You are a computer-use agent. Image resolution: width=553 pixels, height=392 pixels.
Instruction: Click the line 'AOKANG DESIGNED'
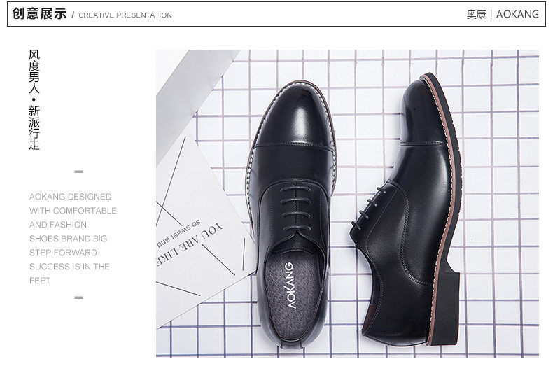click(71, 197)
